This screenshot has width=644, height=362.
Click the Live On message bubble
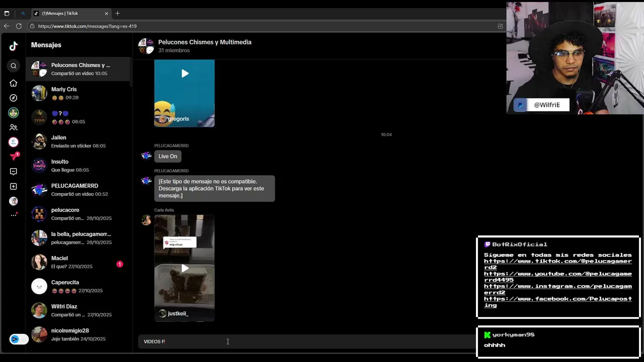tap(168, 156)
